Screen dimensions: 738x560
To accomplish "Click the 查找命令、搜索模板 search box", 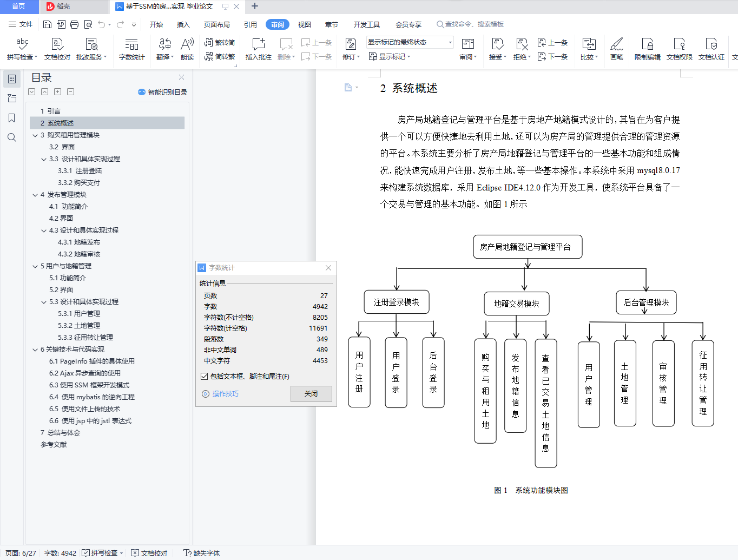I will pos(471,24).
